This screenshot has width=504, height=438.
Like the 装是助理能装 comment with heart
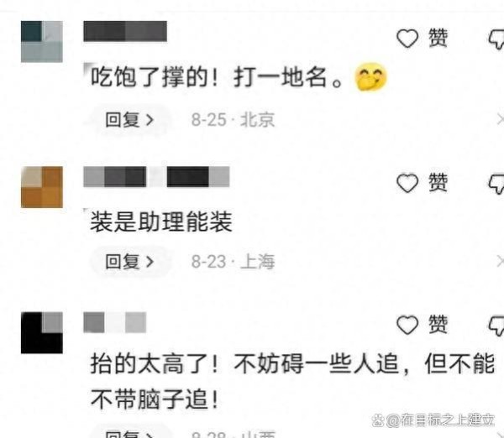[407, 184]
